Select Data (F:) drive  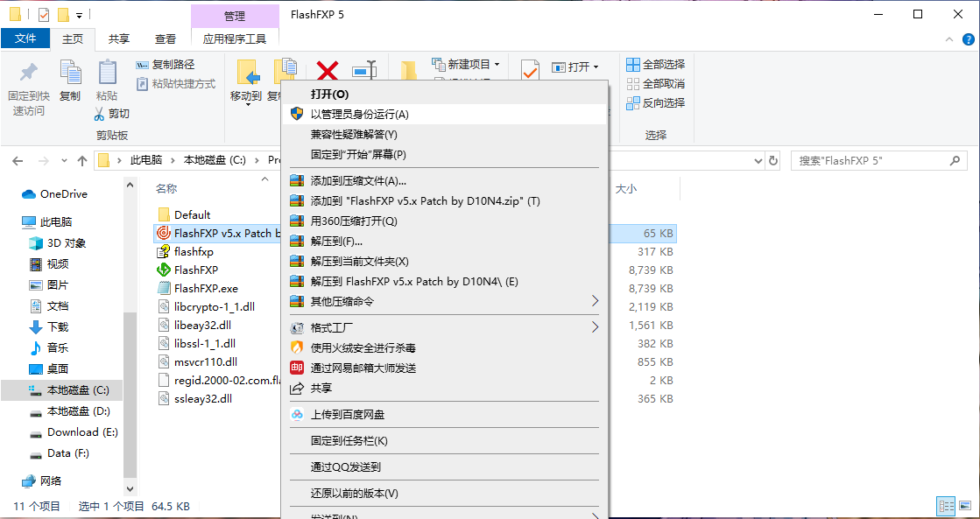[60, 453]
